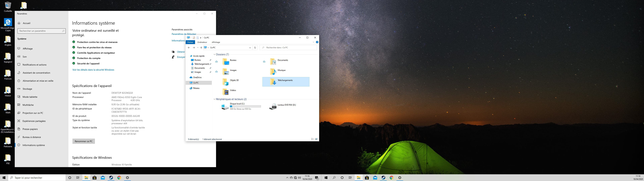Open the Affichage ribbon tab

coord(216,42)
